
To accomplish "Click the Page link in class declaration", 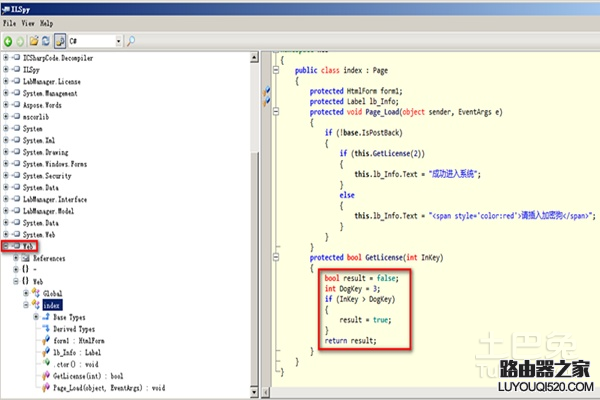I will tap(380, 70).
